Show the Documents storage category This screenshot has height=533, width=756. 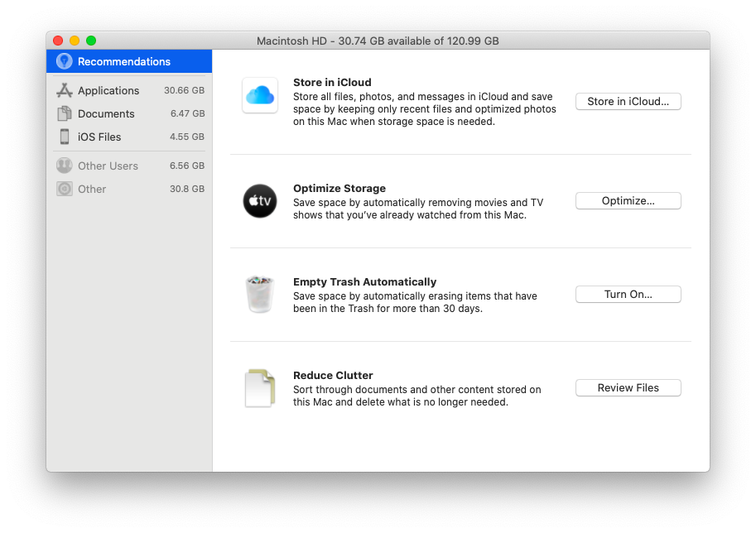pos(106,113)
